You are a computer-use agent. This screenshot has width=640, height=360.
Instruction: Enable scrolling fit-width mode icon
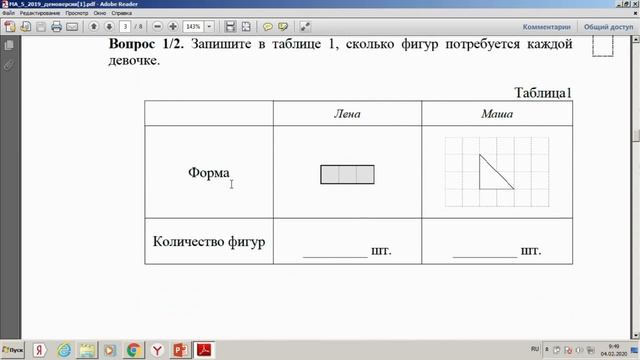(230, 27)
